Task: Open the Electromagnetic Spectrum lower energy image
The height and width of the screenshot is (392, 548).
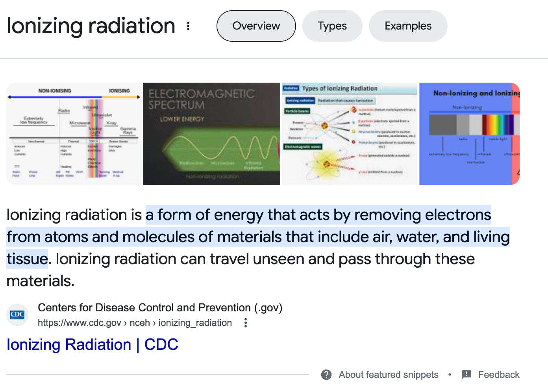Action: (x=212, y=134)
